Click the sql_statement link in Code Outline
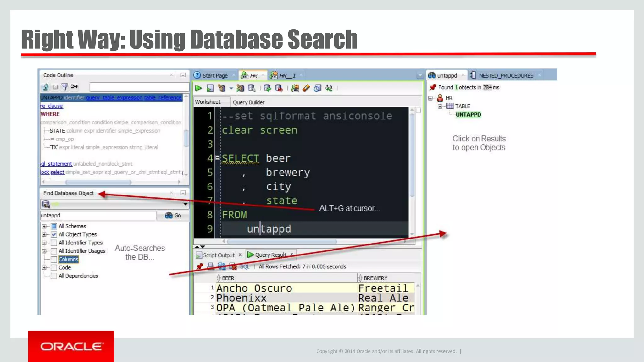The width and height of the screenshot is (644, 362). click(56, 164)
